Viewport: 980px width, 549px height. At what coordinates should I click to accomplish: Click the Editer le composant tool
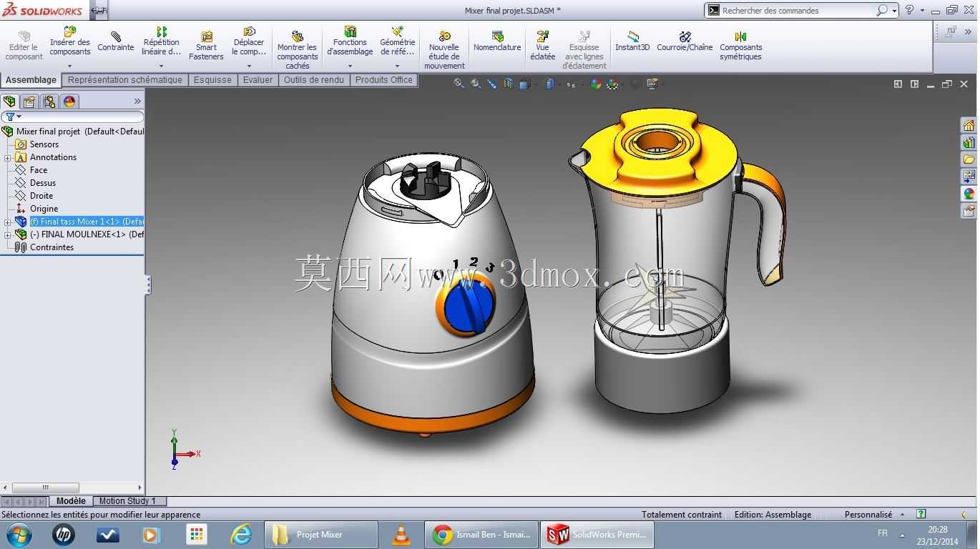[x=24, y=46]
